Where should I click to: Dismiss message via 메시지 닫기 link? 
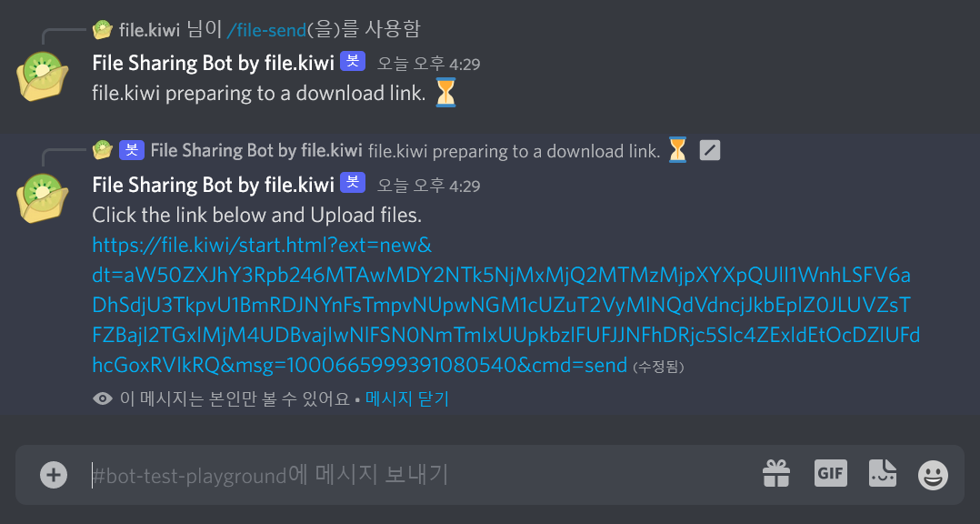pyautogui.click(x=407, y=398)
